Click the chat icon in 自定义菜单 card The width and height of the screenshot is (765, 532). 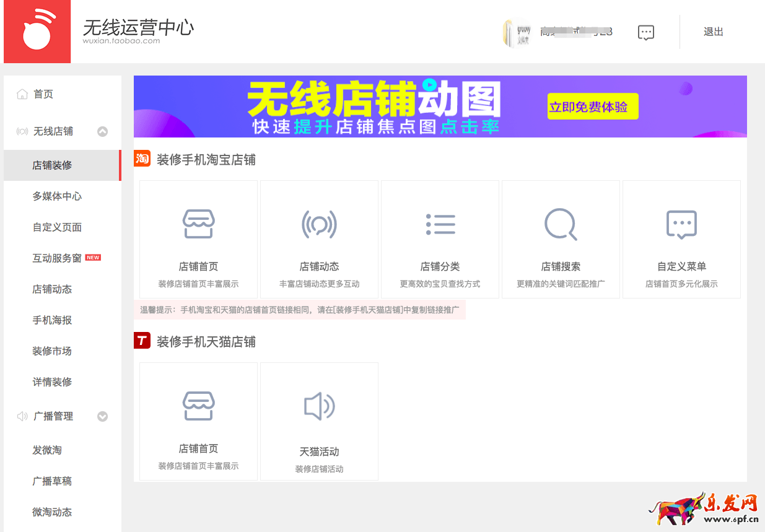point(681,224)
